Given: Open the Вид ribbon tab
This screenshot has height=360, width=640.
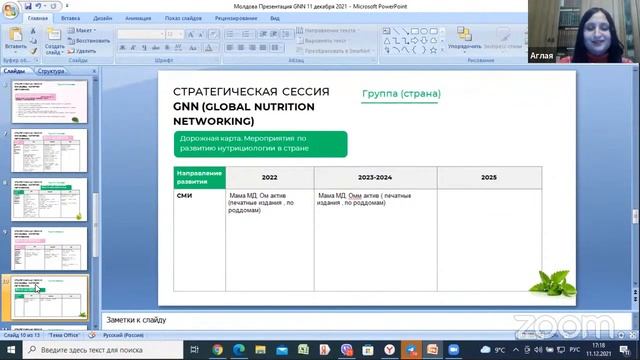Looking at the screenshot, I should pyautogui.click(x=275, y=18).
